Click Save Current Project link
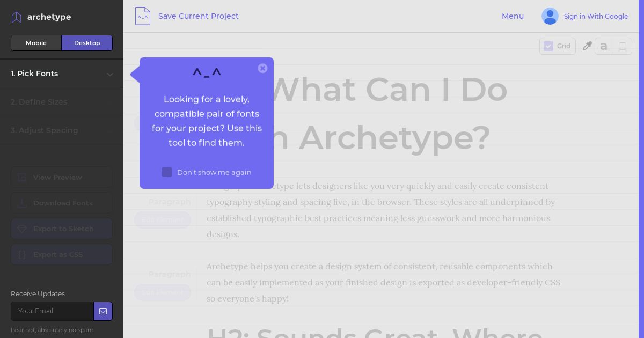 199,16
